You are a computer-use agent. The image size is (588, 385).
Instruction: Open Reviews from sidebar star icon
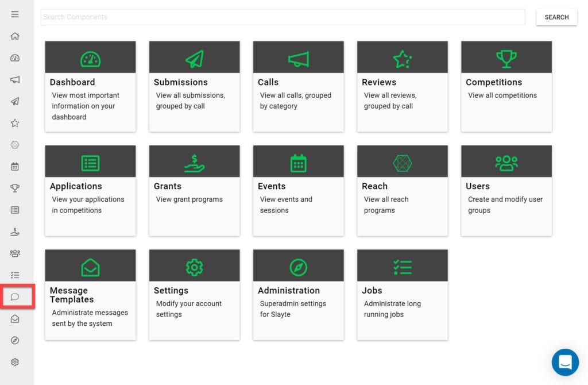pos(15,123)
